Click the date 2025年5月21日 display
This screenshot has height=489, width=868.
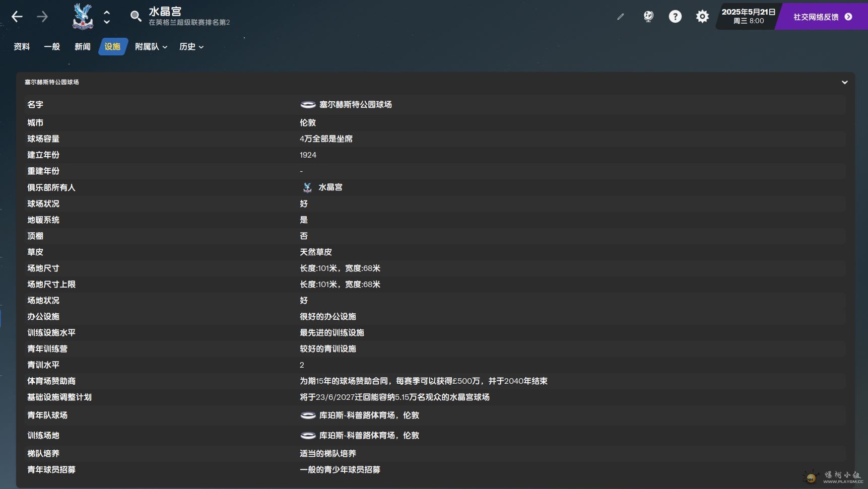pyautogui.click(x=748, y=12)
